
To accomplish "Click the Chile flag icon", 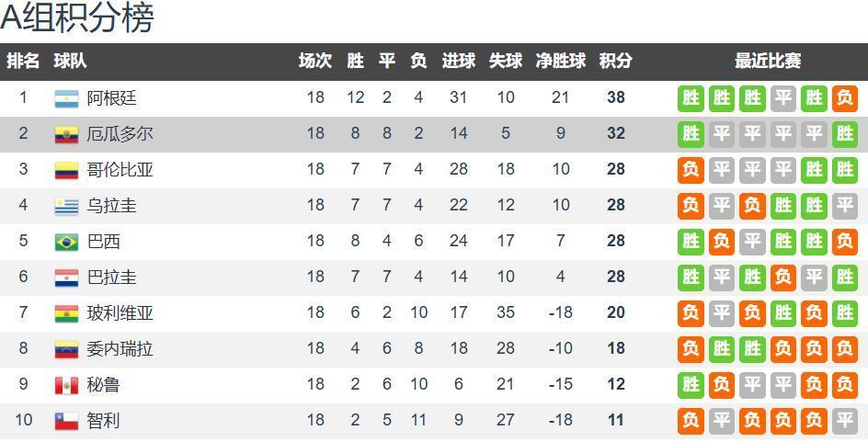I will click(66, 421).
